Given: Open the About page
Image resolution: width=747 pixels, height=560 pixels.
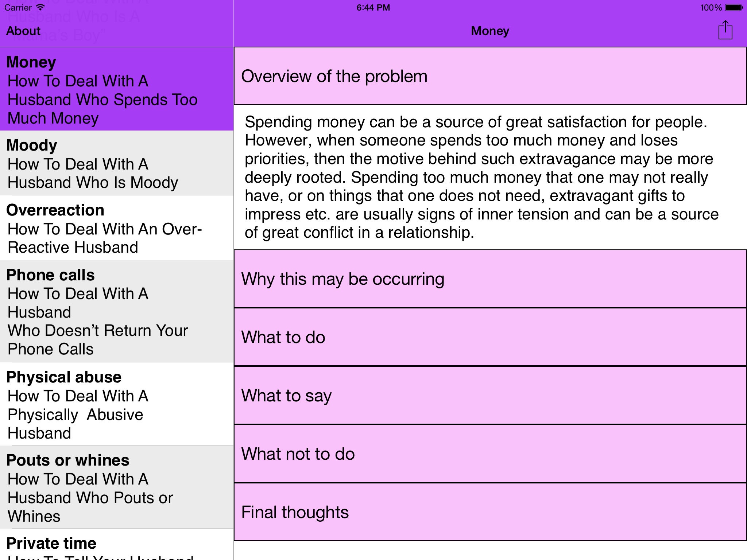Looking at the screenshot, I should (23, 31).
